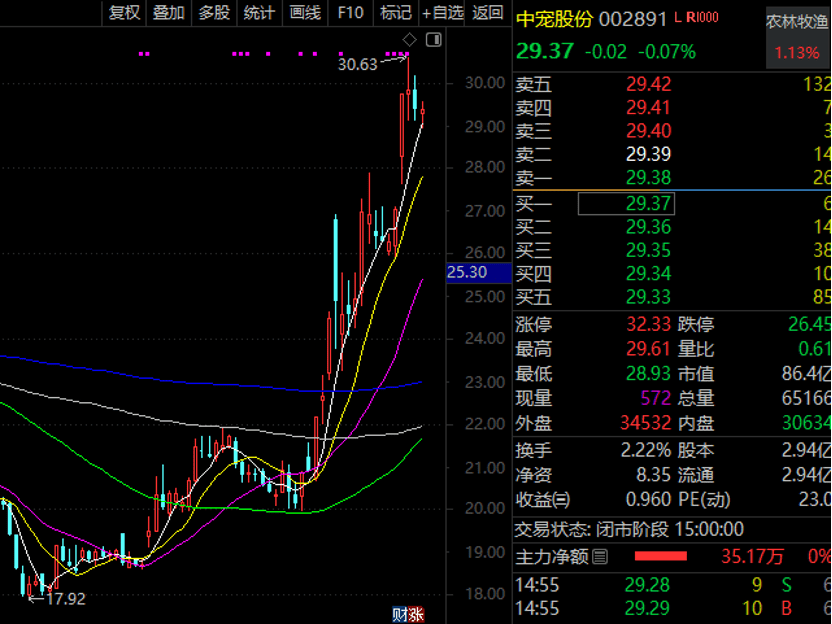Click the L indicator beside stock code
Screen dimensions: 832x624
point(680,18)
